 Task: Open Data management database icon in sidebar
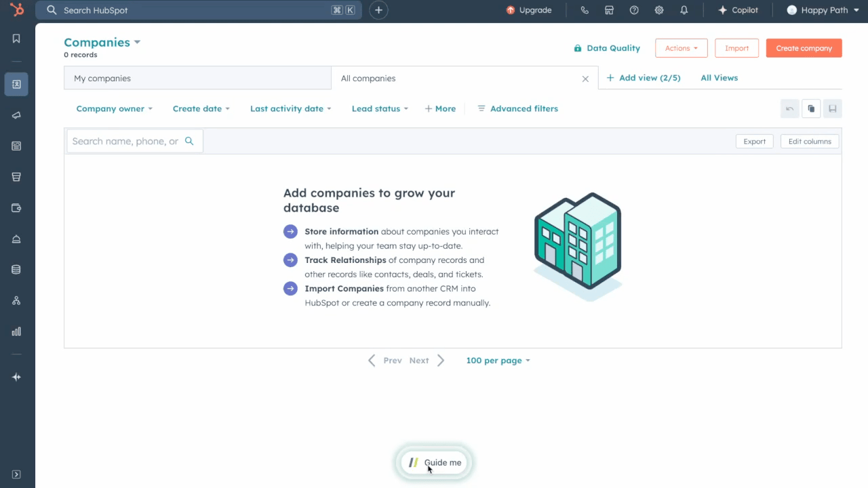pyautogui.click(x=16, y=270)
